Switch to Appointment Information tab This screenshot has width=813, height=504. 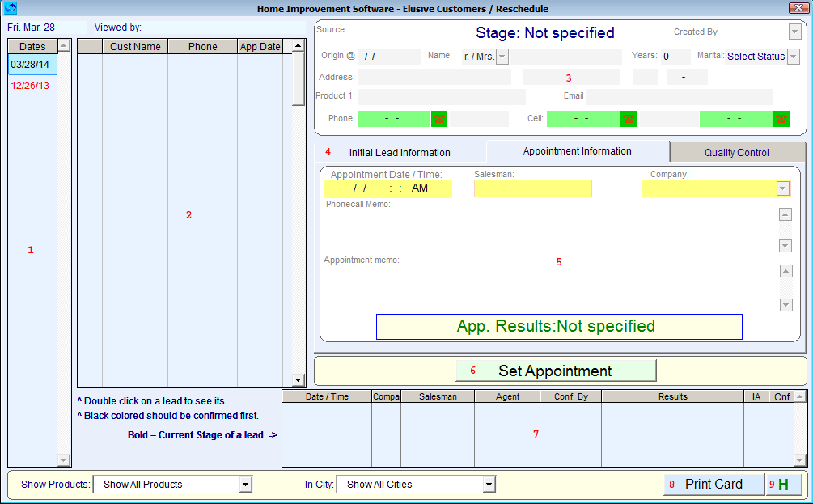coord(577,151)
